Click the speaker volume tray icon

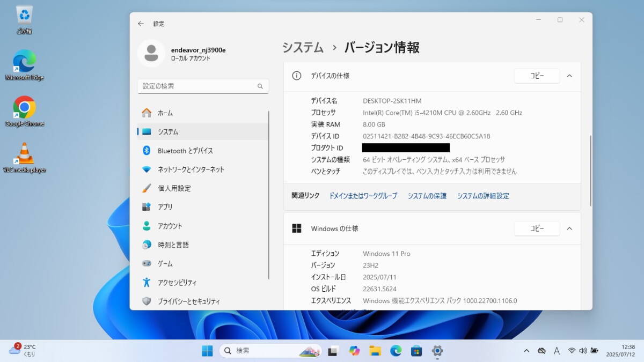click(x=583, y=351)
